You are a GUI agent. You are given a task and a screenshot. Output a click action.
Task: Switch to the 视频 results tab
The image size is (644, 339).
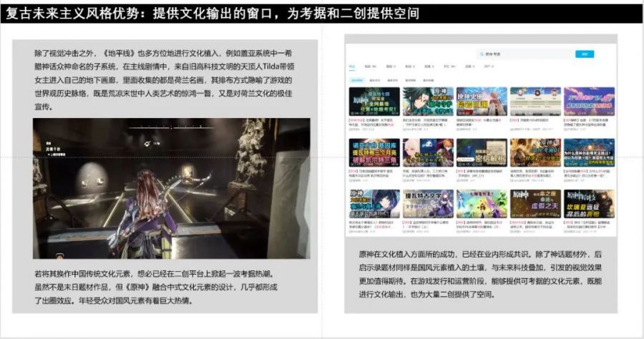370,67
